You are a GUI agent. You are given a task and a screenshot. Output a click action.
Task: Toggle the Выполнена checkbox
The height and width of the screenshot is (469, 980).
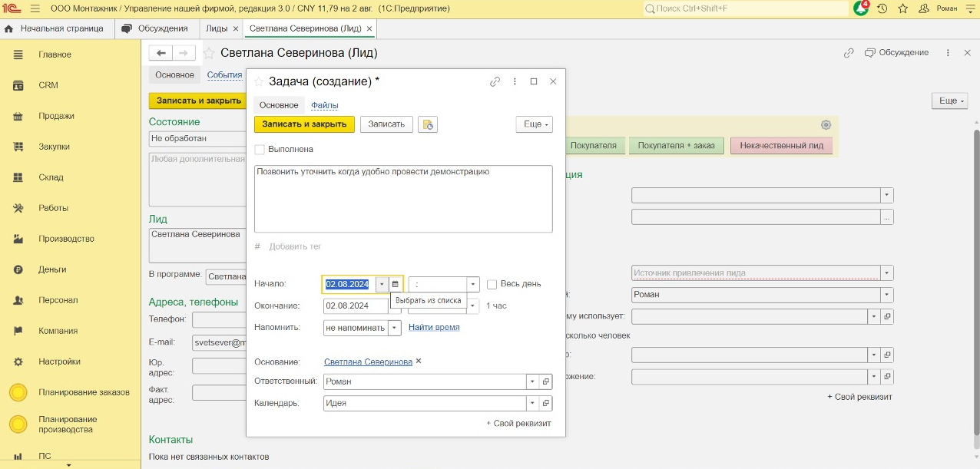(x=260, y=149)
